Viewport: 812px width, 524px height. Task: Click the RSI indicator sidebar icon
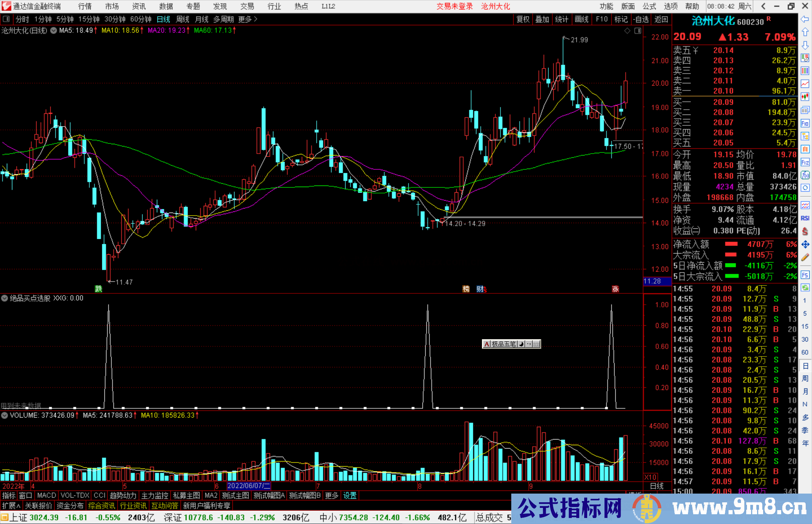805,218
